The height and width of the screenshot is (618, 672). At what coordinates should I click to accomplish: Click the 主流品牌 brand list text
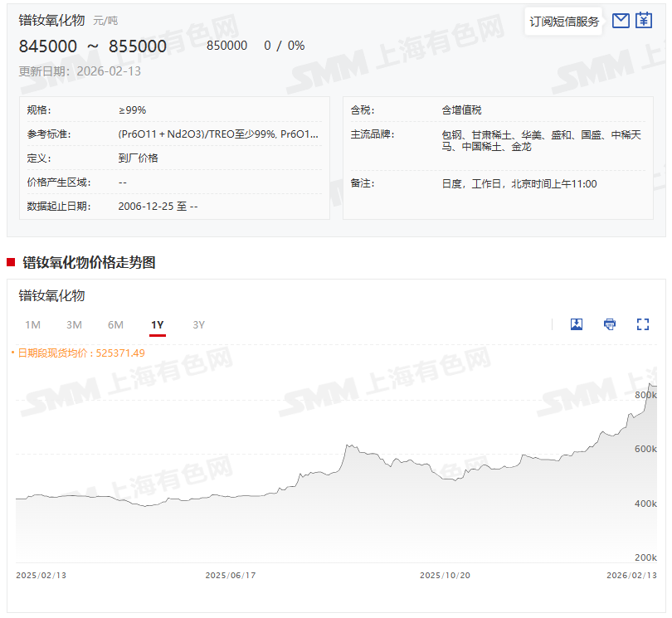(541, 140)
